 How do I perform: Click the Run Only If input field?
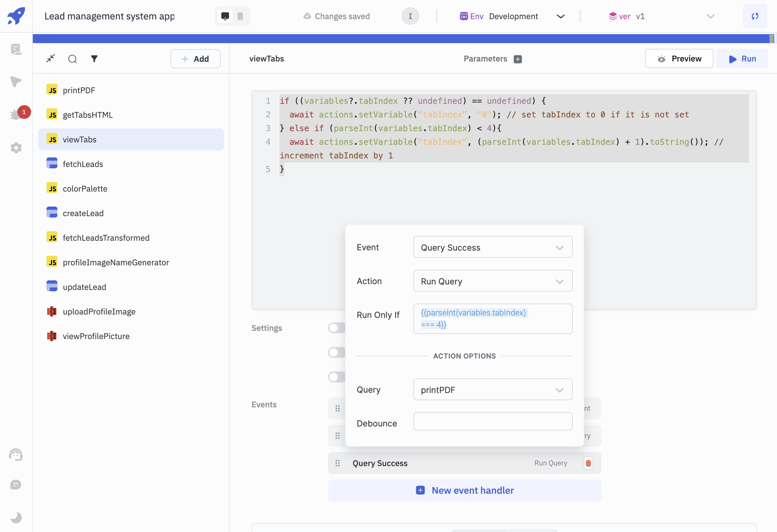pos(493,319)
